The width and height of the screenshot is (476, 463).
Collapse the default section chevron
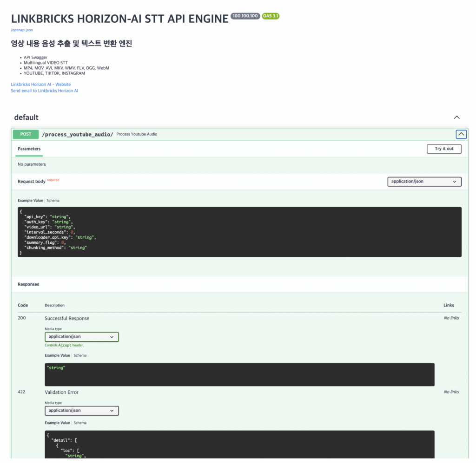click(456, 117)
